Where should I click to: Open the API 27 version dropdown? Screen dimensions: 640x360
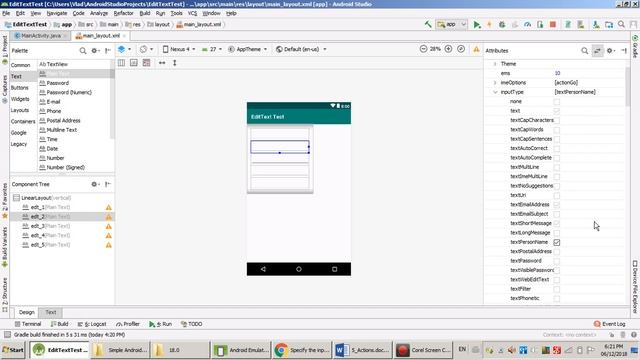pos(212,49)
